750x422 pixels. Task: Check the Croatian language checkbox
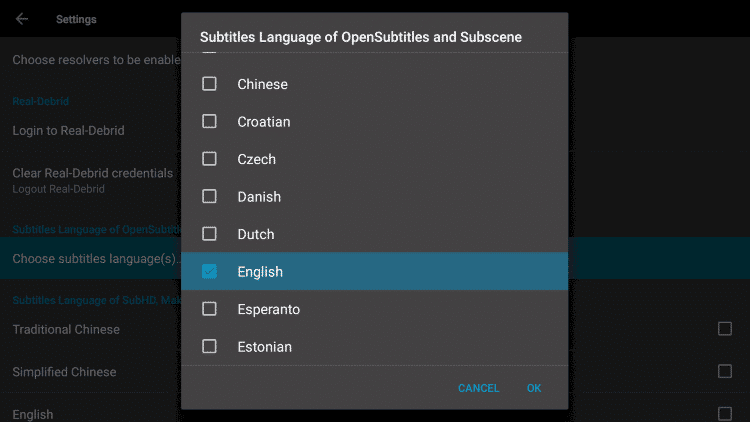pos(209,121)
